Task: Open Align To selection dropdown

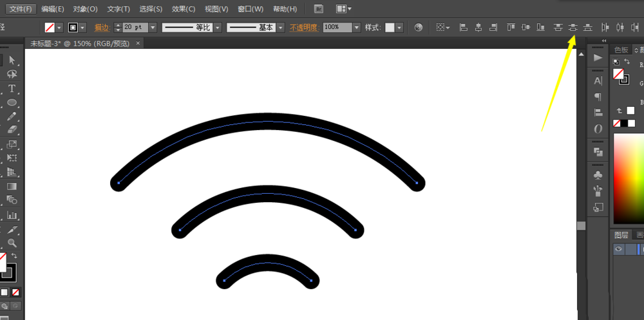Action: pyautogui.click(x=443, y=28)
